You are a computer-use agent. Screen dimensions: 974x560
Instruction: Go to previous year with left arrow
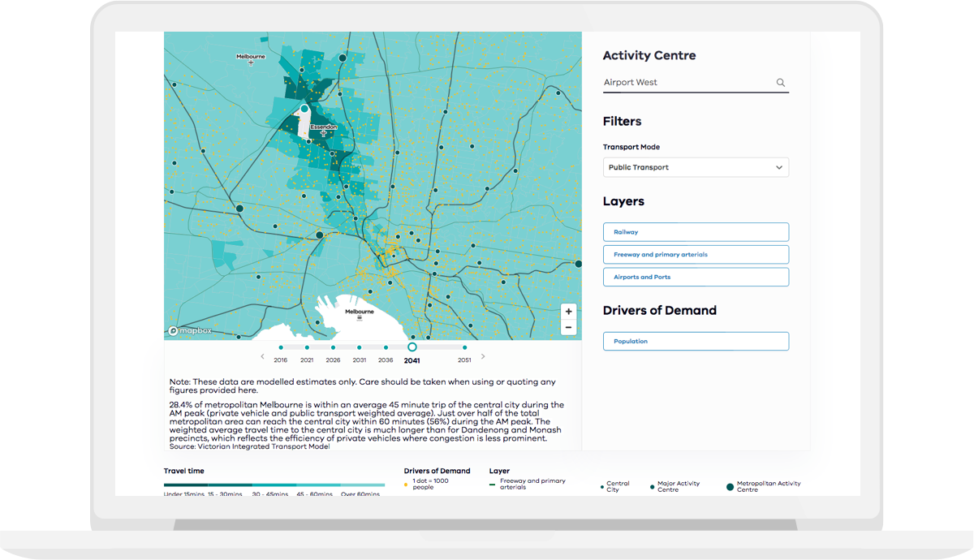262,356
